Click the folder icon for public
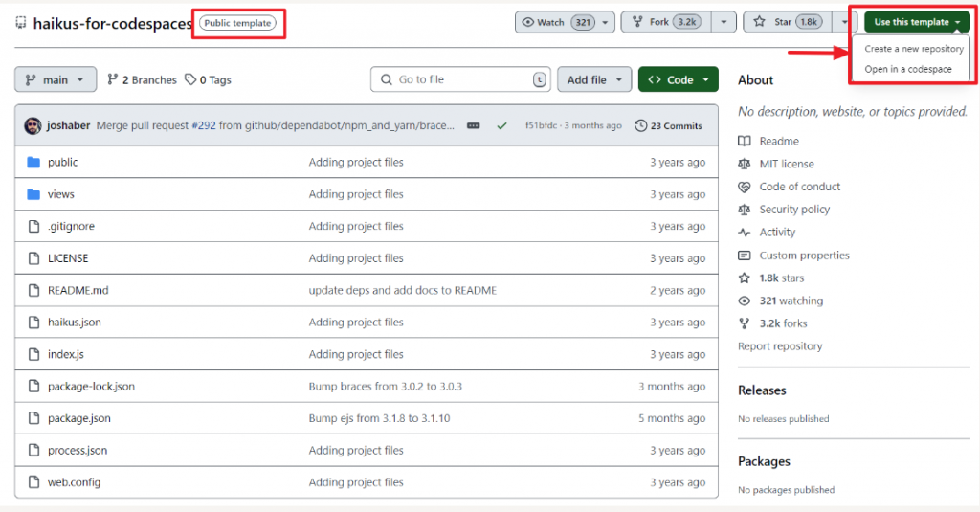This screenshot has width=980, height=512. pyautogui.click(x=33, y=163)
